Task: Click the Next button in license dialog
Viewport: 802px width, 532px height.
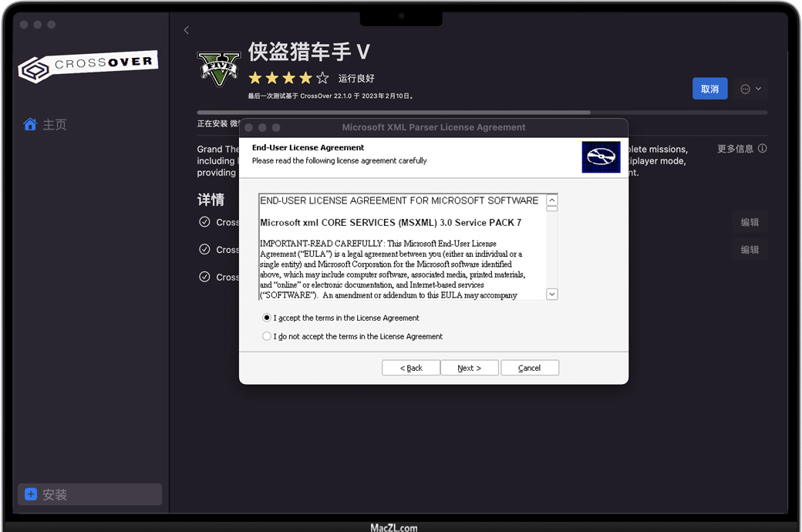Action: (x=469, y=368)
